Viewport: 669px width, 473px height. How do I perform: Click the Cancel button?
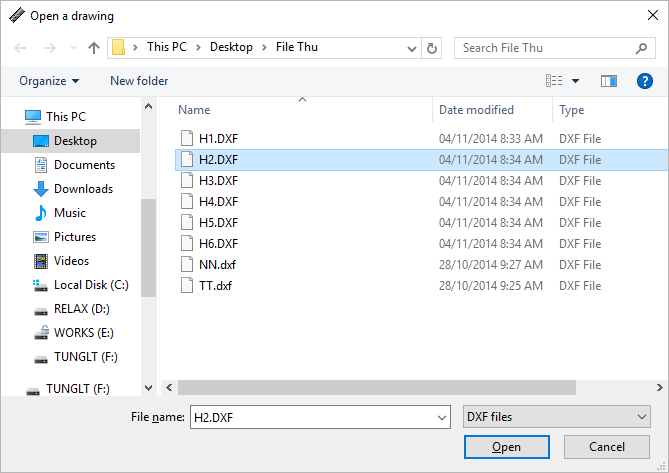click(607, 447)
